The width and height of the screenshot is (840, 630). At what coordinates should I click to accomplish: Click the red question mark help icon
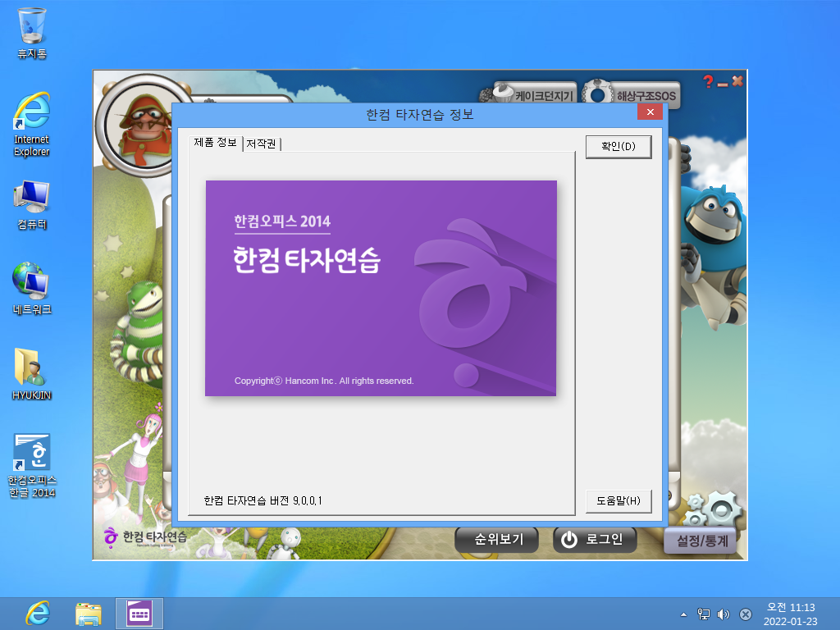tap(708, 81)
